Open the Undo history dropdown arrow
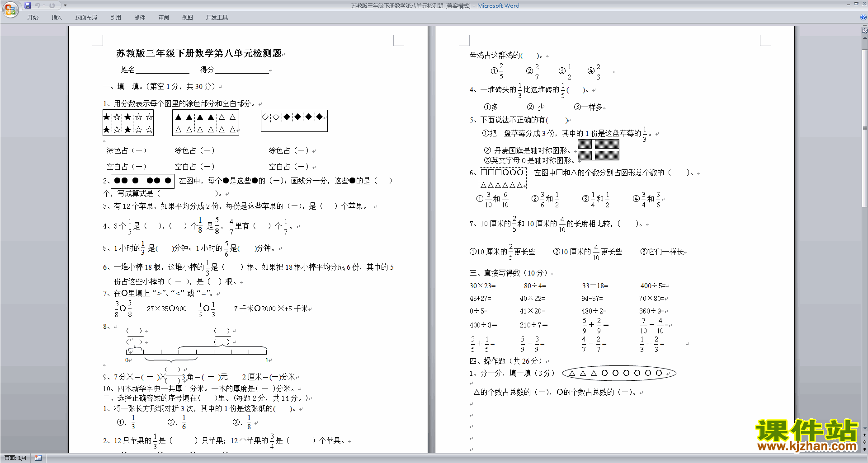Image resolution: width=868 pixels, height=463 pixels. tap(44, 5)
